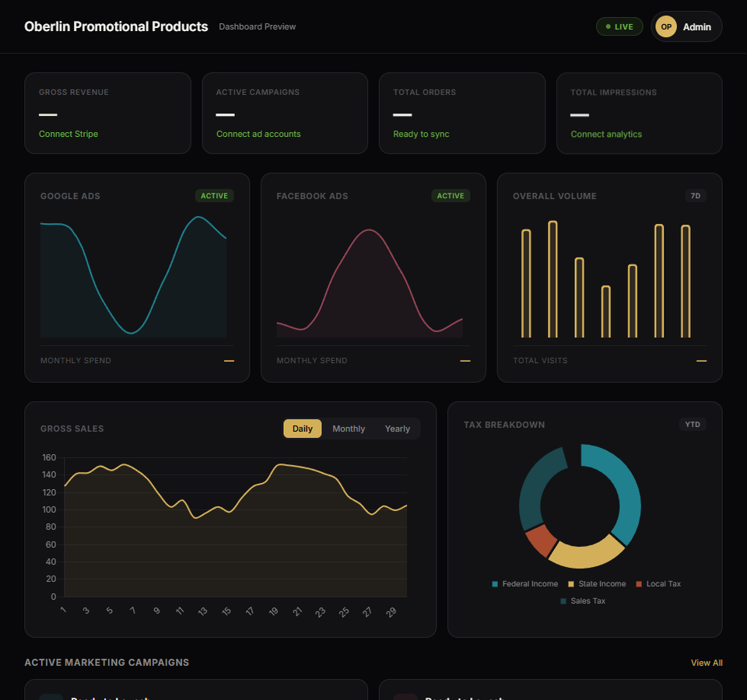Screen dimensions: 747x700
Task: Click Facebook Ads MONTHLY SPEND label
Action: (x=312, y=360)
